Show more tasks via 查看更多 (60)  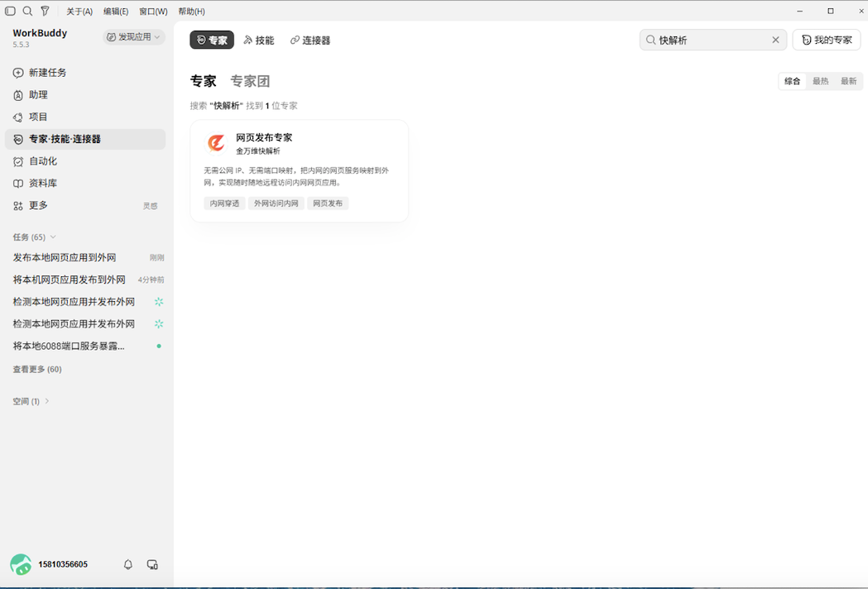[37, 369]
